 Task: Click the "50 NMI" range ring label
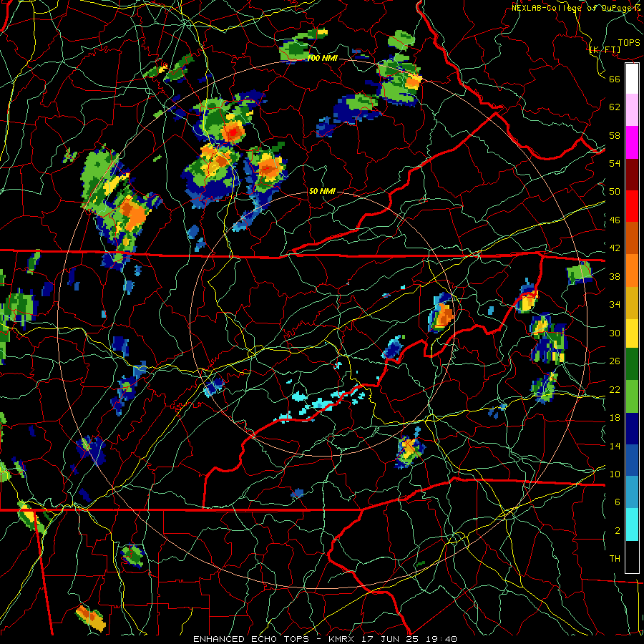(x=322, y=191)
